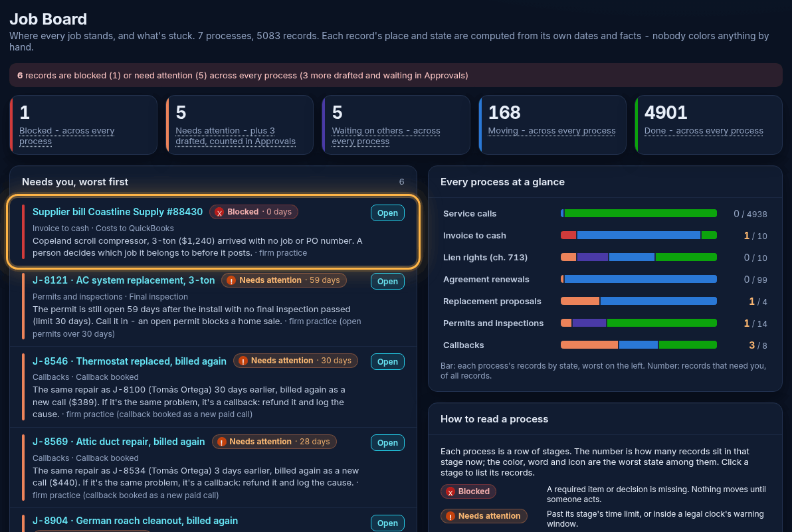Follow the J-8546 Thermostat replaced, billed again link

130,361
